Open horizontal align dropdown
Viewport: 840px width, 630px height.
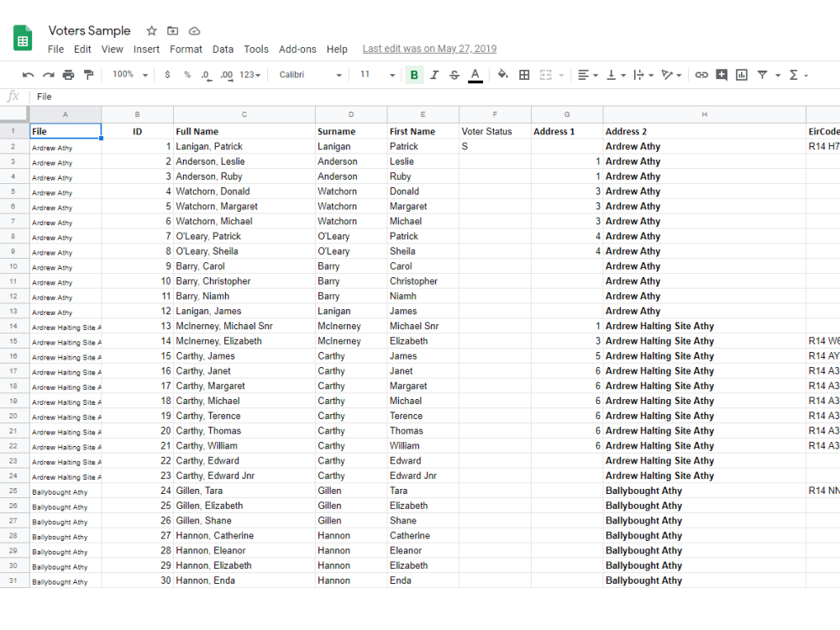[588, 75]
